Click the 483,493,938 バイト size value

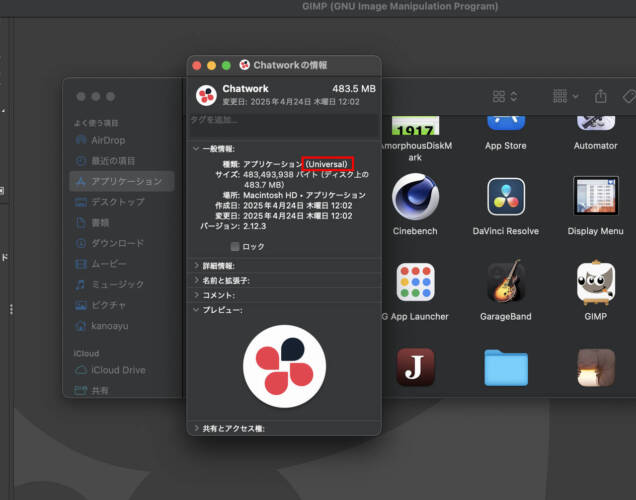click(x=306, y=180)
